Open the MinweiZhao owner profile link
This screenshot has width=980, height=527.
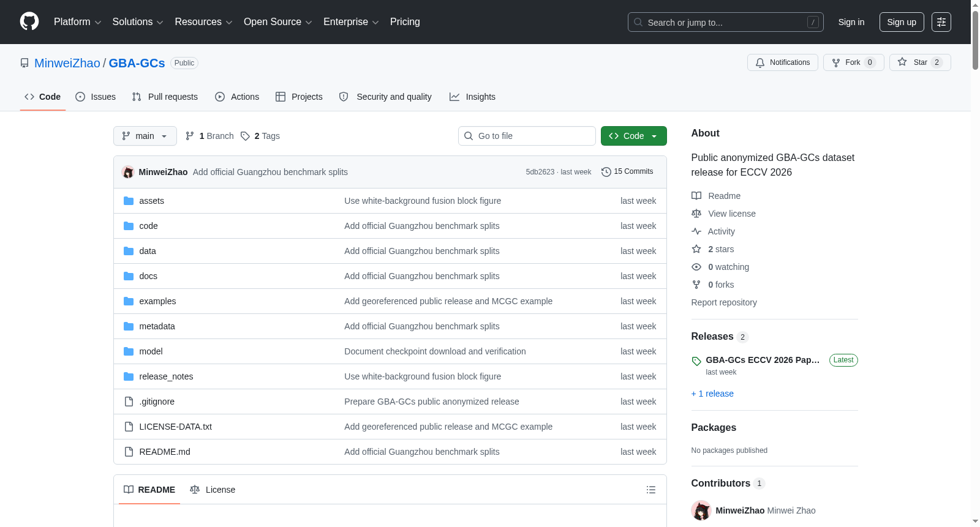(x=67, y=63)
